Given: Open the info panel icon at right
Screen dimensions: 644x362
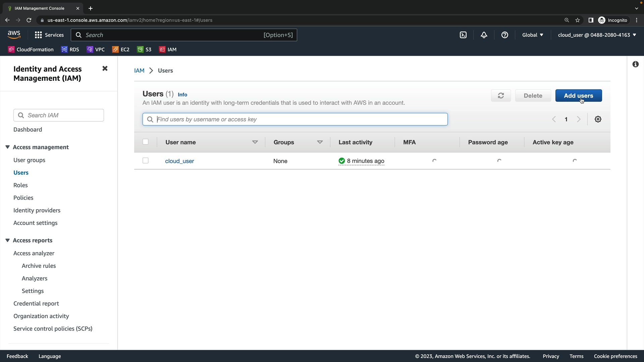Looking at the screenshot, I should point(635,64).
